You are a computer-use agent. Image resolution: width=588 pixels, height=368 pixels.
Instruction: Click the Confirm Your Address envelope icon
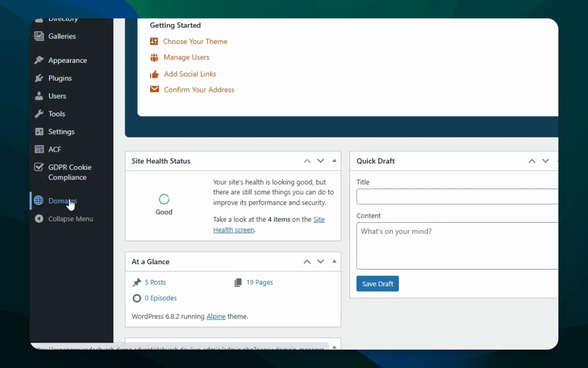tap(155, 89)
